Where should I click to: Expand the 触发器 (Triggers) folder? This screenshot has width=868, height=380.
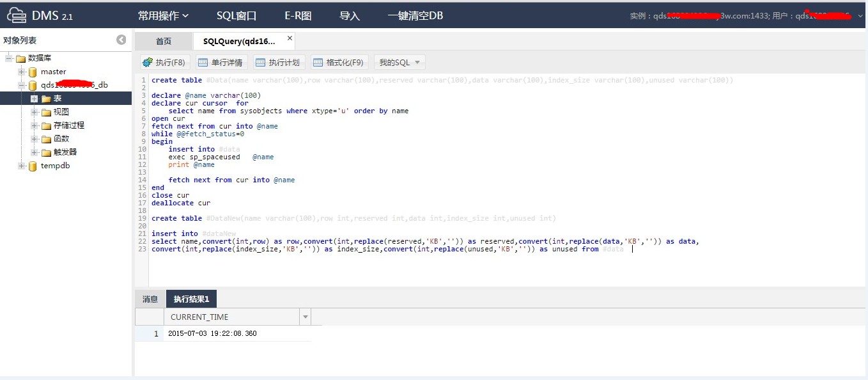point(35,152)
